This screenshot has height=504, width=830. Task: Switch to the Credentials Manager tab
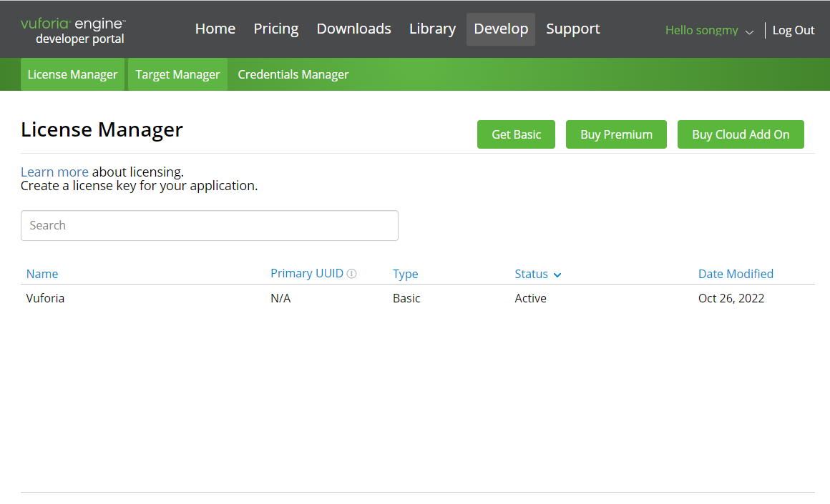(x=293, y=74)
